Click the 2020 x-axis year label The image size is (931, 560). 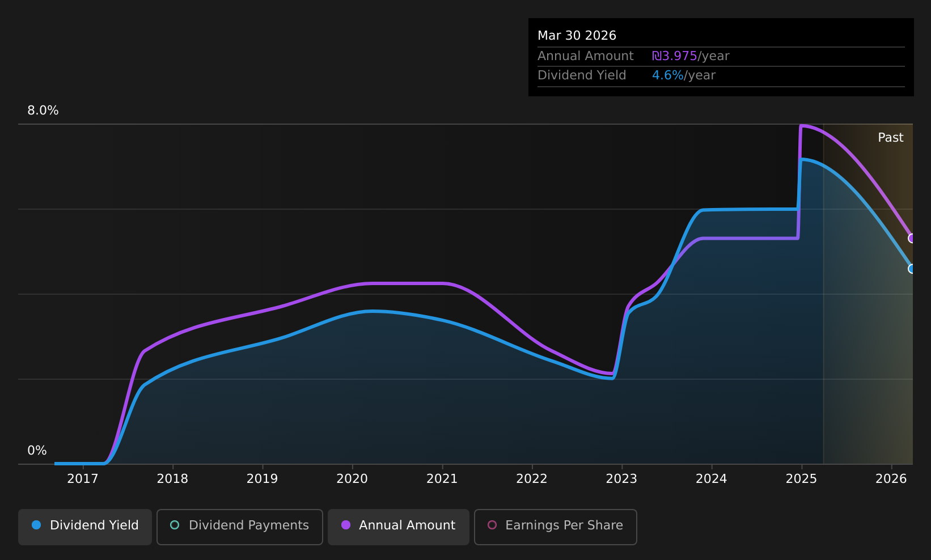pos(352,479)
